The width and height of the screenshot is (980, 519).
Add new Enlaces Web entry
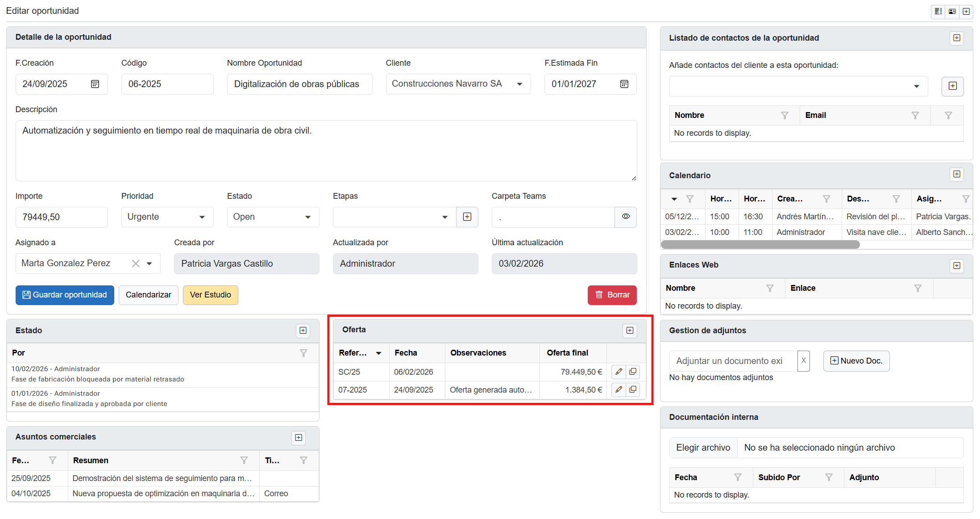[x=956, y=266]
